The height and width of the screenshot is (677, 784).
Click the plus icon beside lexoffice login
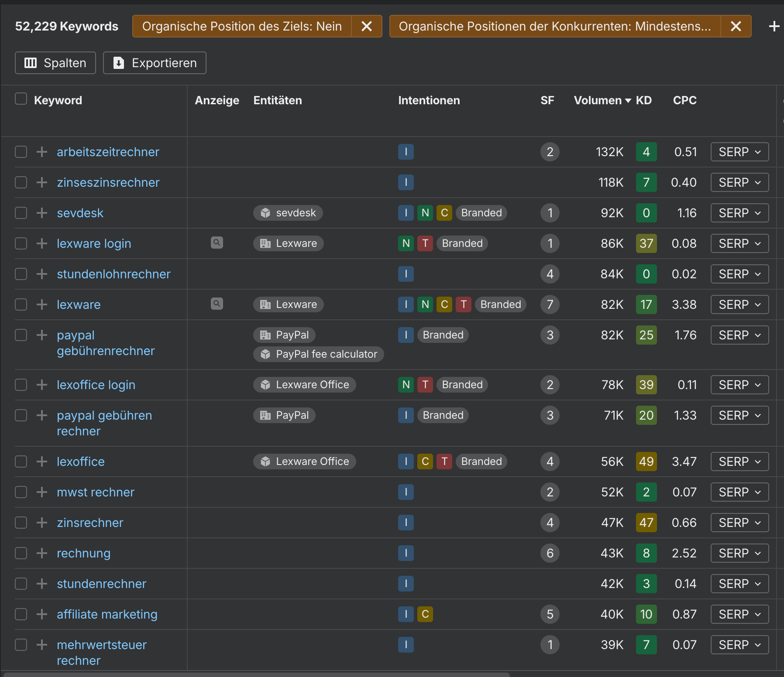tap(42, 385)
